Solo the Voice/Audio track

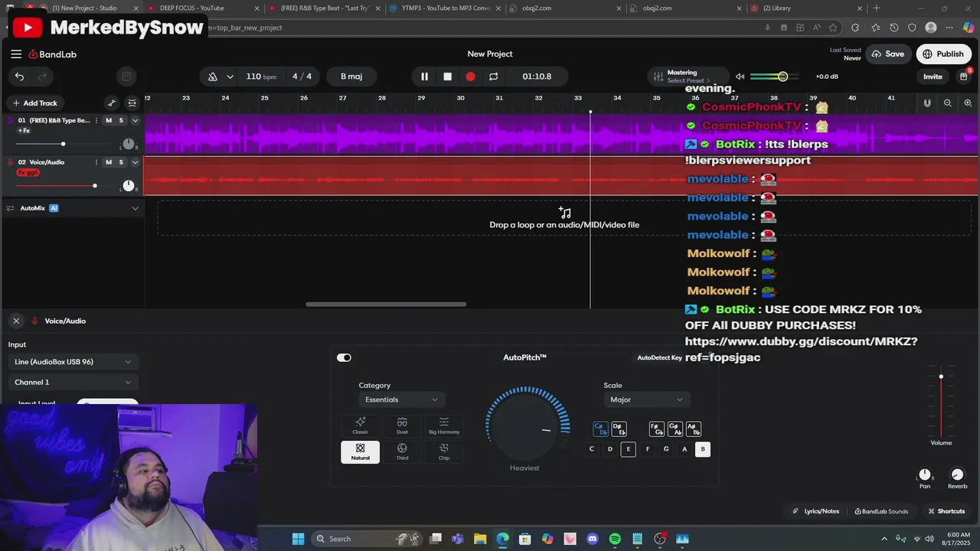tap(121, 162)
